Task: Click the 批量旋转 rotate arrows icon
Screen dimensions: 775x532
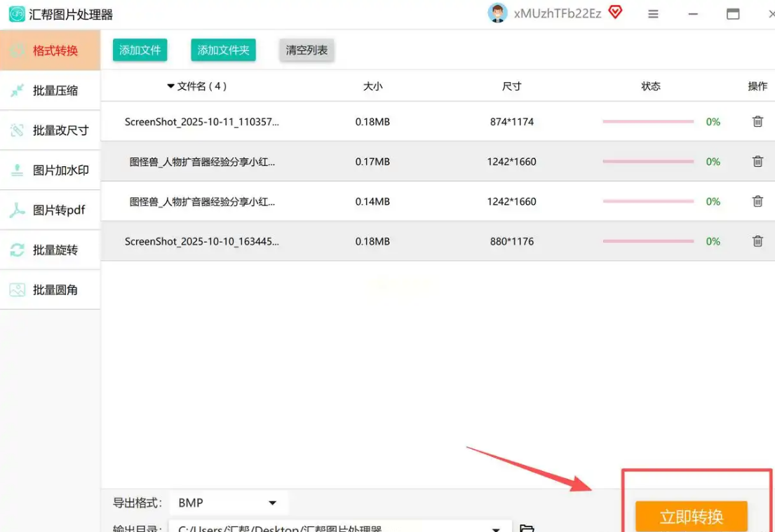Action: 18,250
